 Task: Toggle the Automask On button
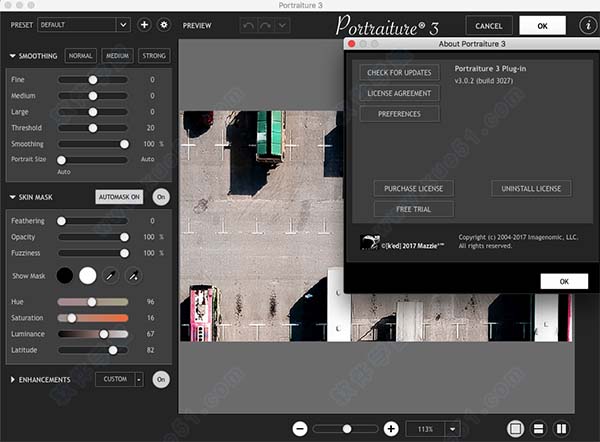(x=120, y=197)
